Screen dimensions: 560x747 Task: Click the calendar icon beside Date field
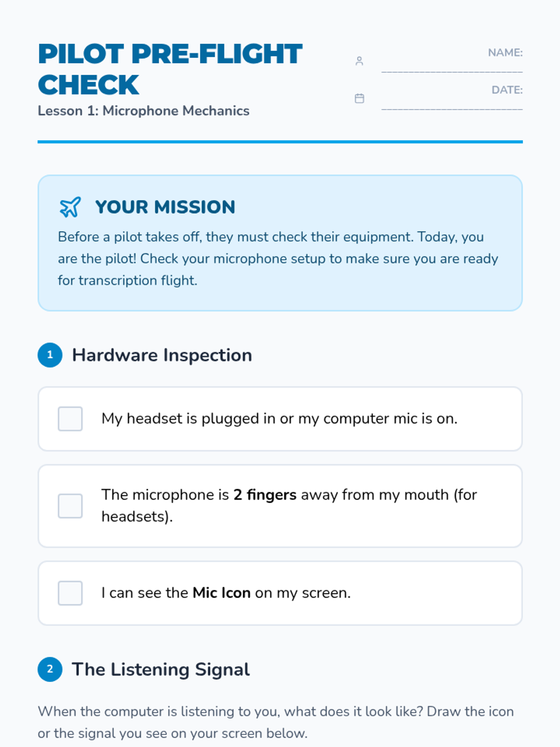(x=359, y=99)
